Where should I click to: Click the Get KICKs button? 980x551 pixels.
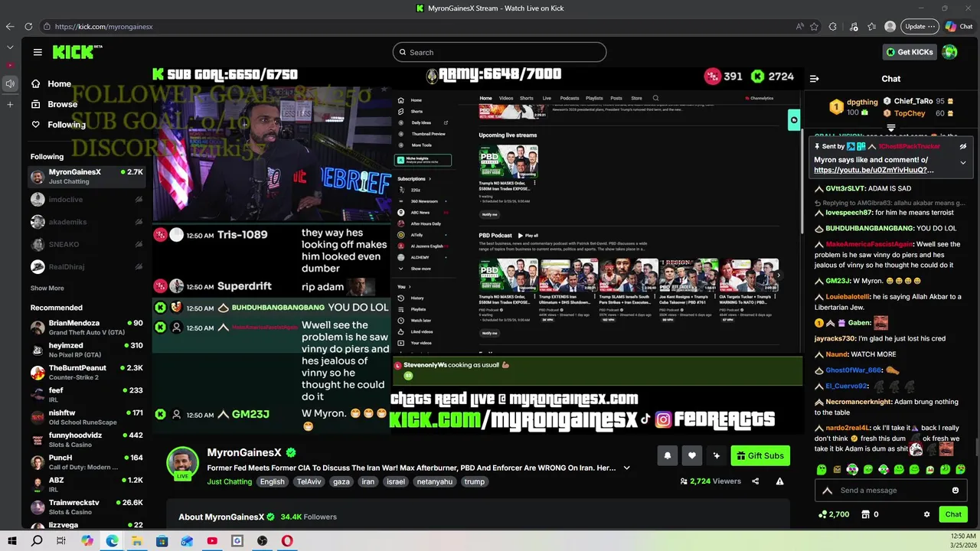pos(910,52)
